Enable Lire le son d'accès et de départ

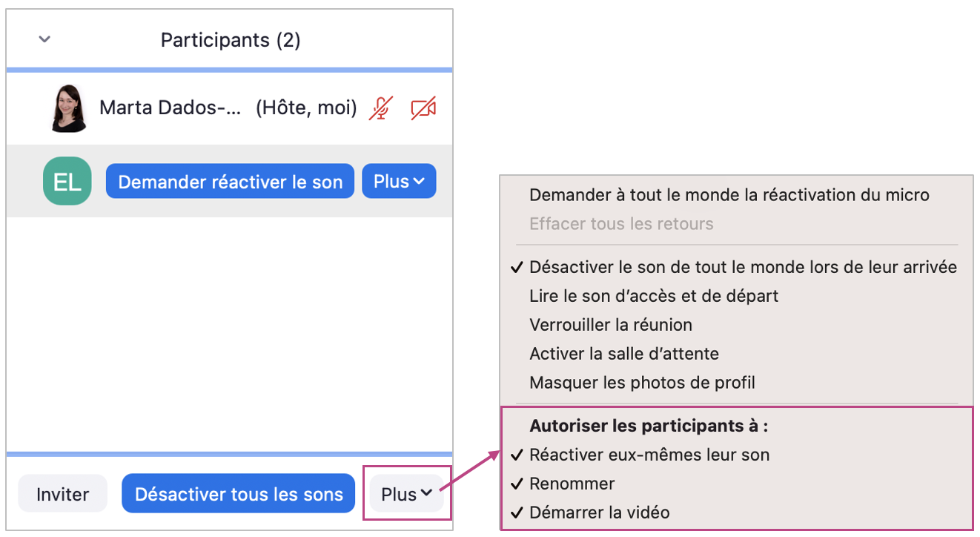click(x=653, y=296)
